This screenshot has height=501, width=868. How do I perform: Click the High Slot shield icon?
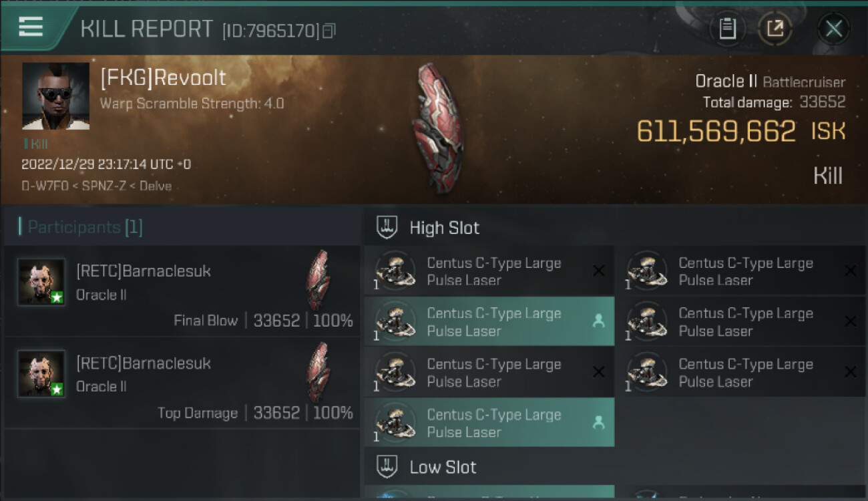[x=387, y=227]
